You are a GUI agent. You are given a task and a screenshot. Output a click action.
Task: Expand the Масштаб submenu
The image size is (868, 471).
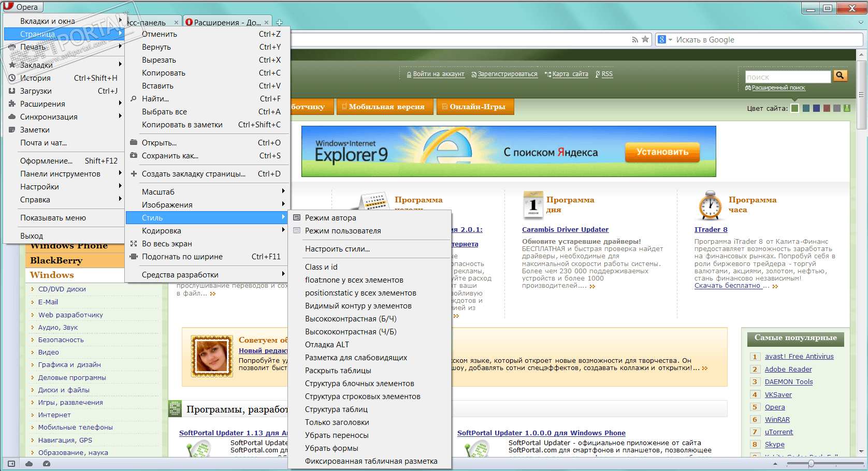pyautogui.click(x=207, y=192)
